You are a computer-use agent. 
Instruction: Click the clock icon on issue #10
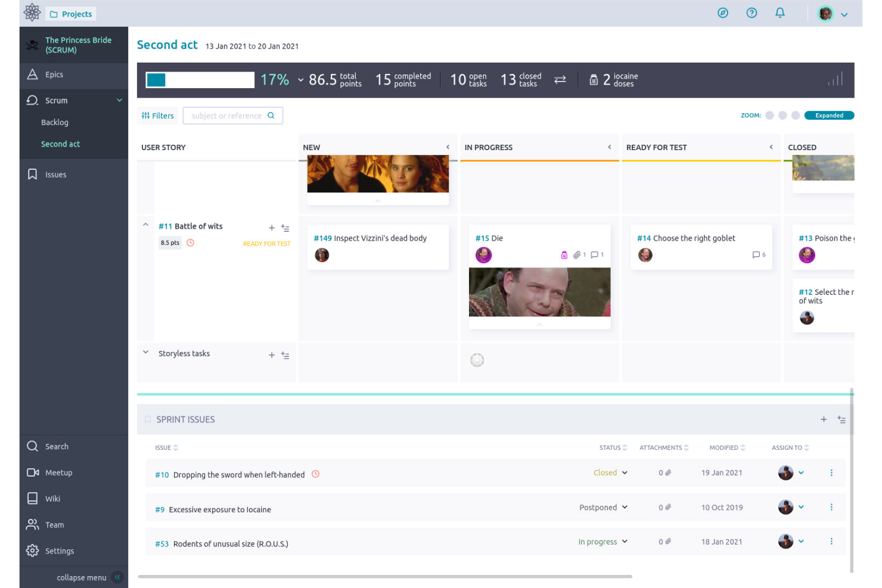click(315, 474)
